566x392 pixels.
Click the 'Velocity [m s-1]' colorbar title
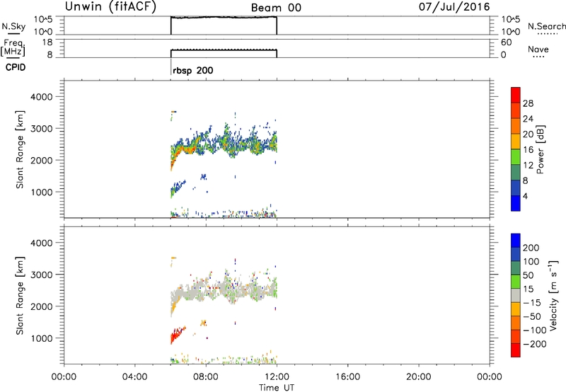pos(553,296)
